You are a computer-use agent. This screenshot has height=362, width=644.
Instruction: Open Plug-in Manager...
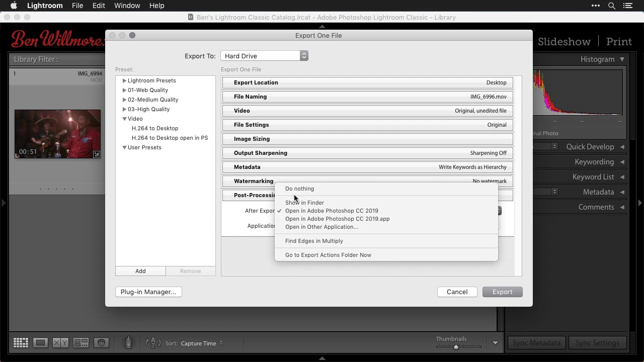click(148, 292)
